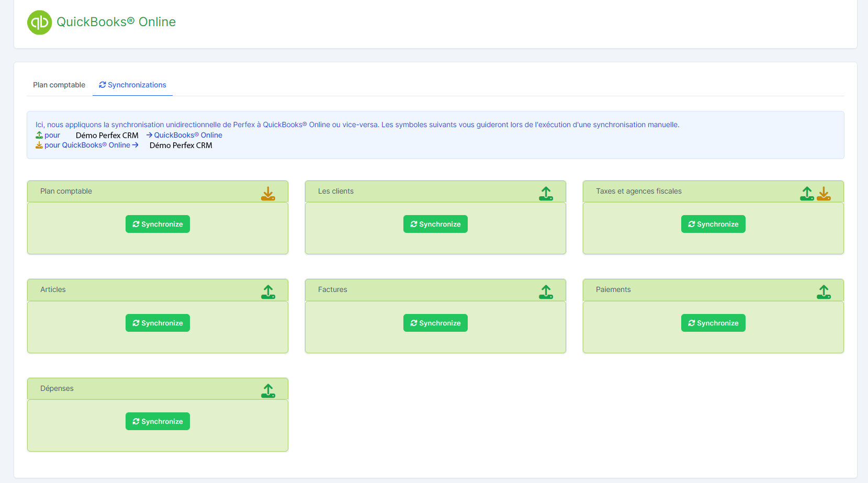
Task: Switch to the Synchronizations tab
Action: tap(132, 85)
